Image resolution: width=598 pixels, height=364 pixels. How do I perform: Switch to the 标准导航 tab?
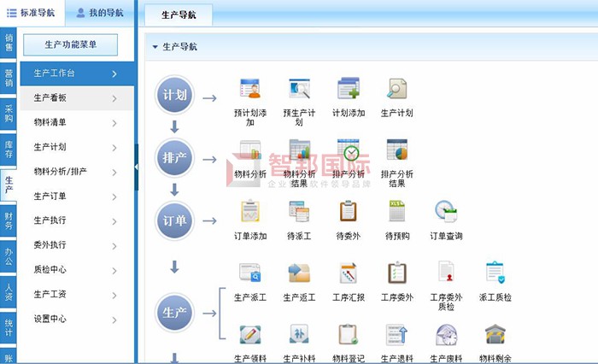tap(32, 13)
